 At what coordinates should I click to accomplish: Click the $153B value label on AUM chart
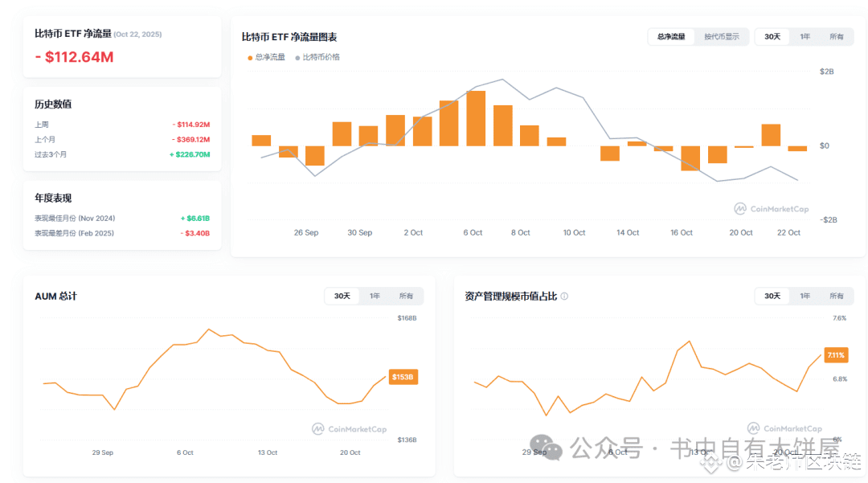click(x=403, y=376)
